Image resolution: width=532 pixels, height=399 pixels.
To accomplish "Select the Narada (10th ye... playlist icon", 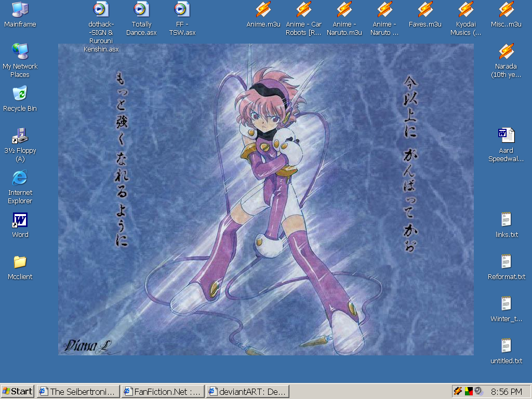I will [506, 51].
